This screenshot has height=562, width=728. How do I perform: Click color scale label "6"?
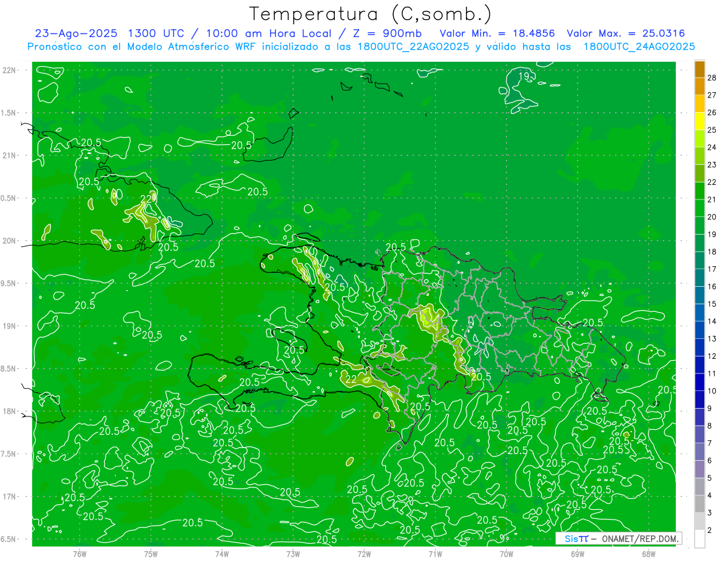pos(710,461)
